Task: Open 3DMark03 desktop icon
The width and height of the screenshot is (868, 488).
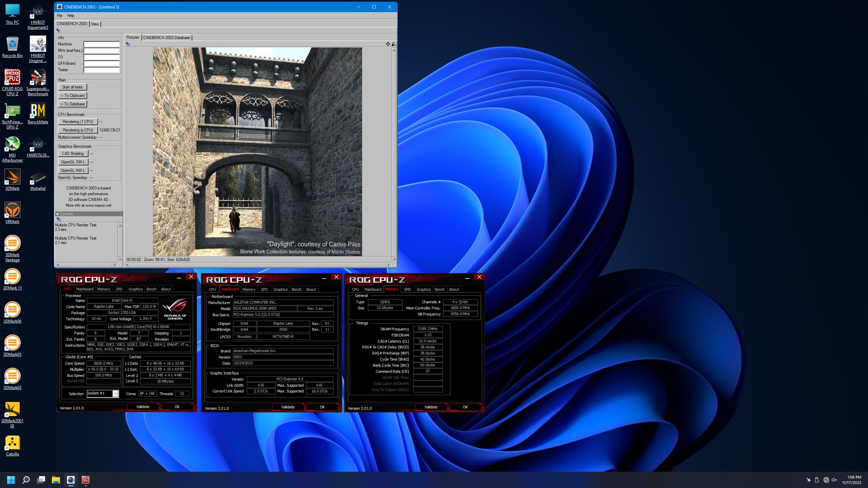Action: point(12,379)
